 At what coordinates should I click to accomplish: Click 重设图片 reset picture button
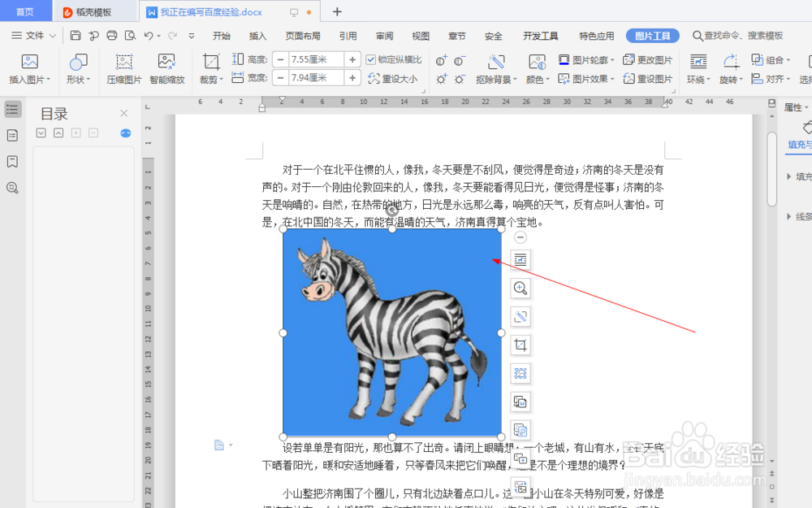click(648, 79)
